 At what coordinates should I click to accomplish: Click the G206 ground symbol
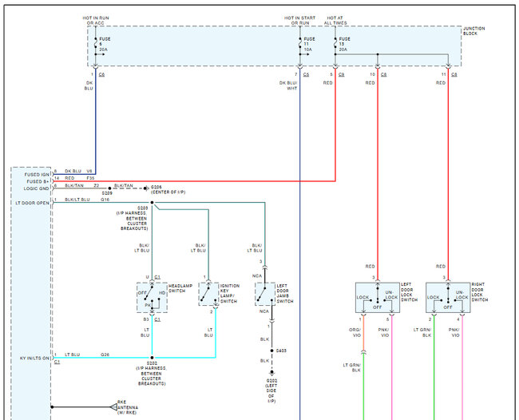(146, 188)
